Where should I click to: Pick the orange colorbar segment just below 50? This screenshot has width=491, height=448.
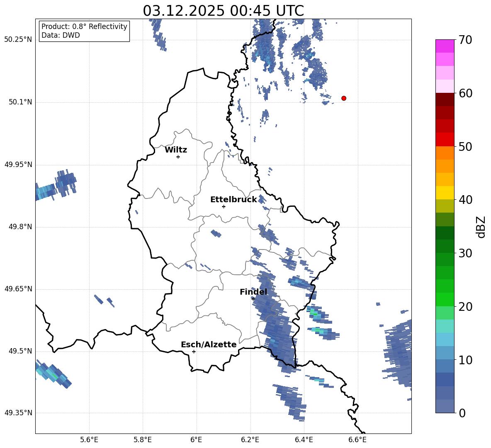pyautogui.click(x=445, y=153)
